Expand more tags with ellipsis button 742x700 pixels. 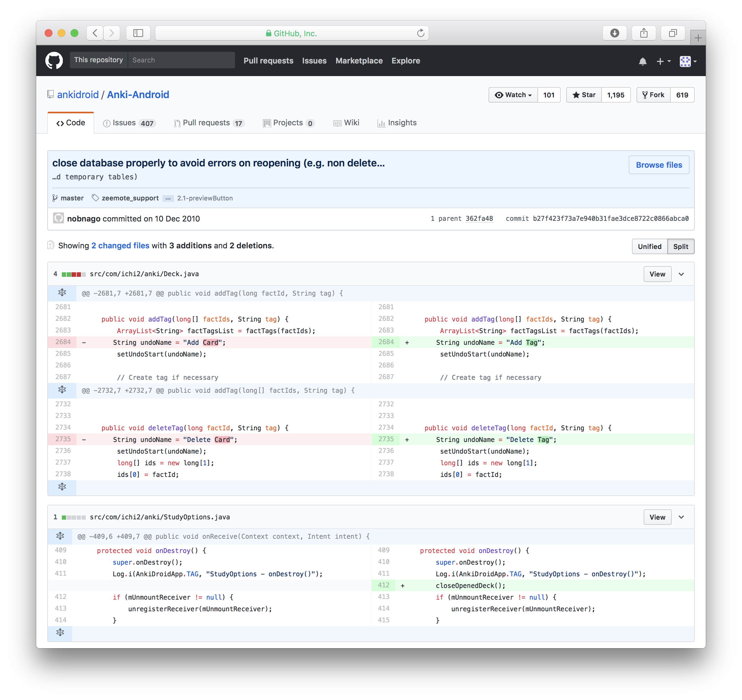(168, 198)
